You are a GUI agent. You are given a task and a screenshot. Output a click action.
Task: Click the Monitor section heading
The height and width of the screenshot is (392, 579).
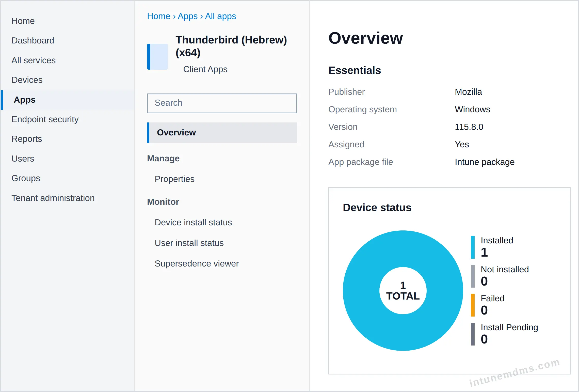[x=163, y=202]
